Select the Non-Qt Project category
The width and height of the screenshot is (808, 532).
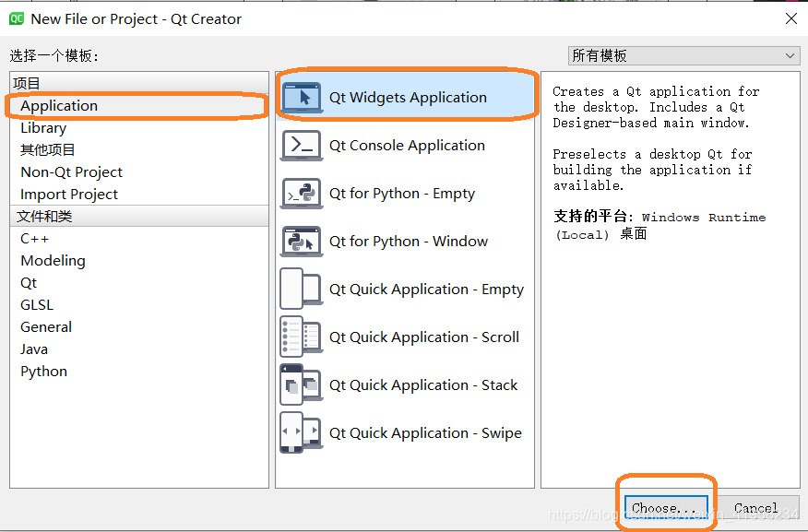(x=139, y=172)
